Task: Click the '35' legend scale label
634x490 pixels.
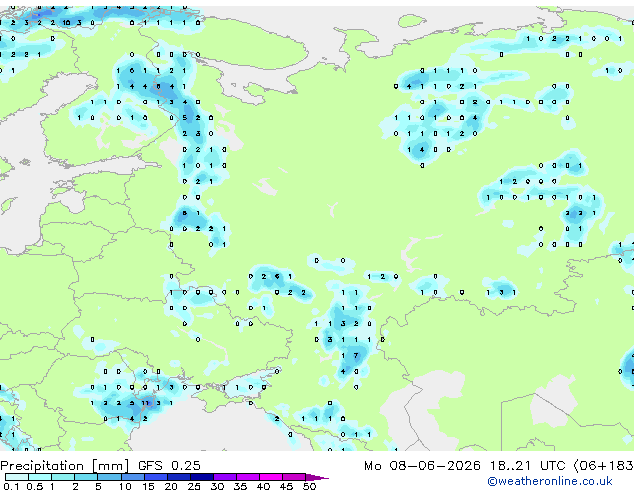Action: click(240, 486)
